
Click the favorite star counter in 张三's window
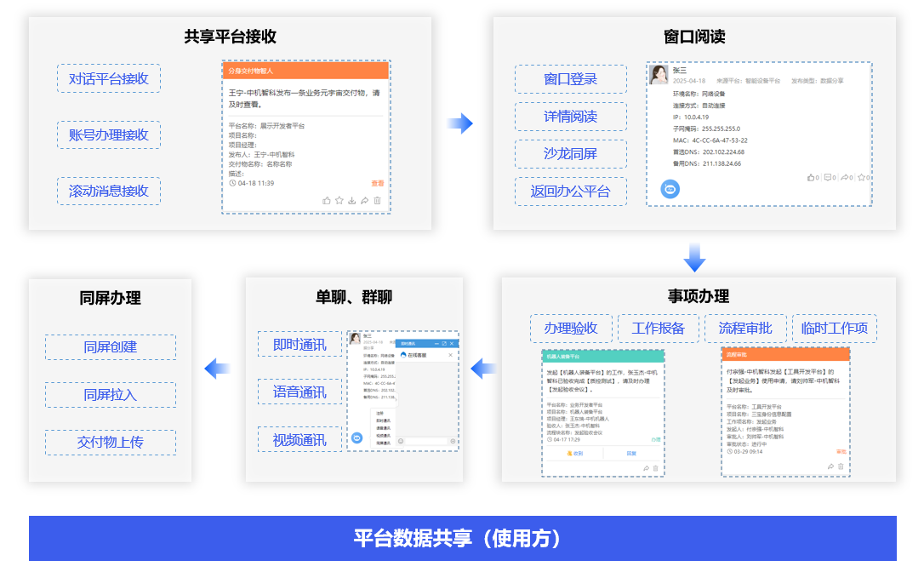(x=864, y=178)
